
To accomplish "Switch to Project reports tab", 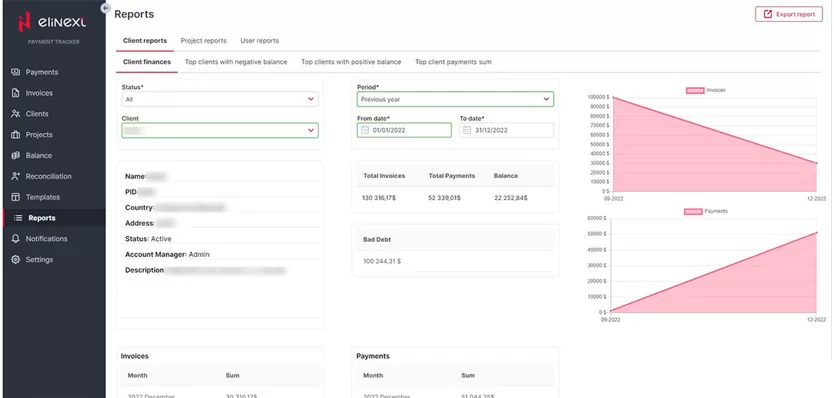I will click(x=203, y=41).
